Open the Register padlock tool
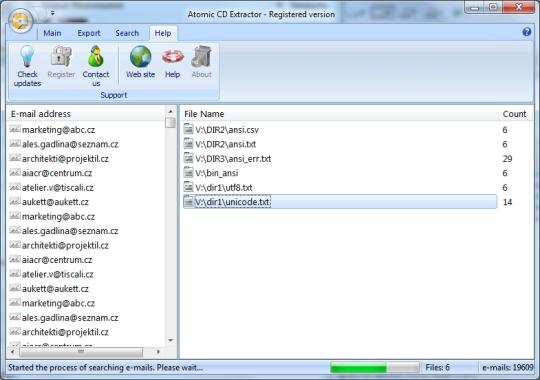540x380 pixels. (61, 62)
